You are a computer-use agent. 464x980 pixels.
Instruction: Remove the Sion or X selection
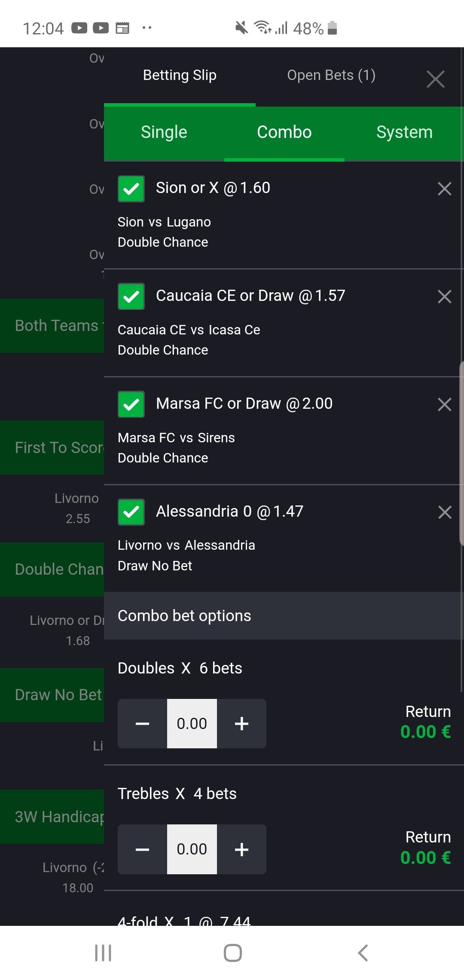444,189
